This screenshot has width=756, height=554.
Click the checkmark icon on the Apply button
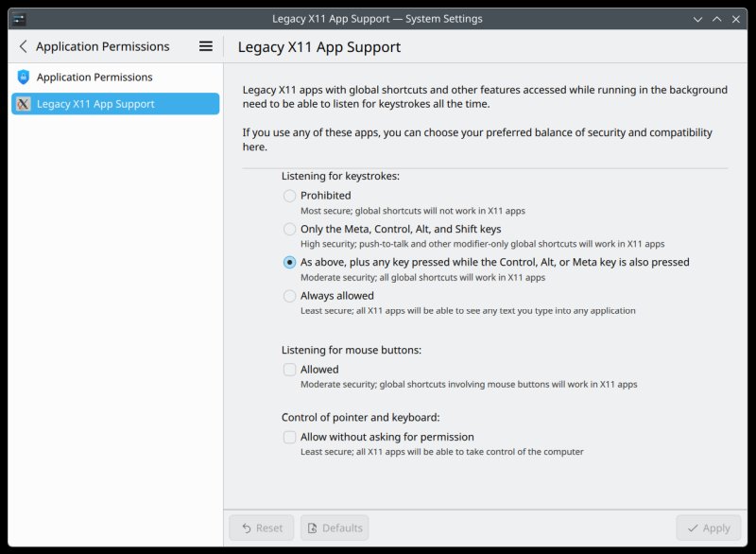(693, 528)
